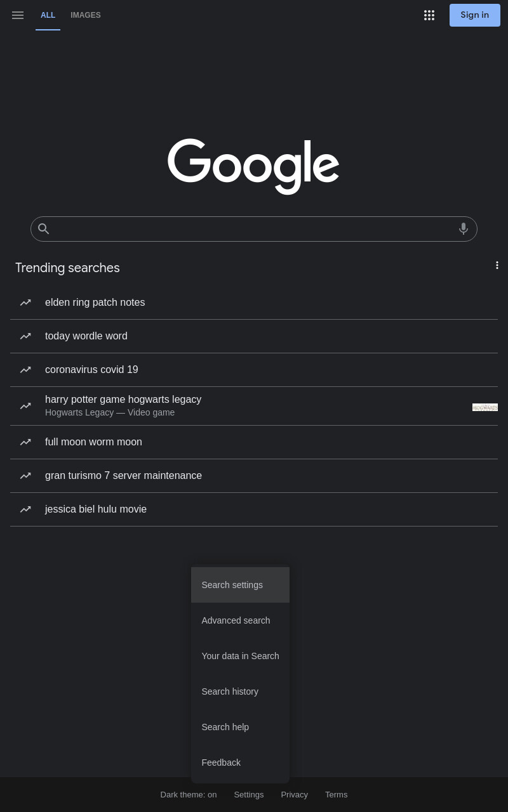
Task: Click the magnifying glass search icon
Action: [x=43, y=229]
